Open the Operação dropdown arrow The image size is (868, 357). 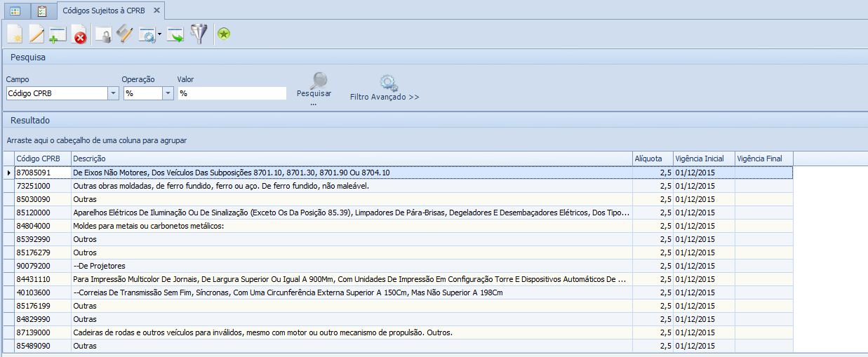168,93
